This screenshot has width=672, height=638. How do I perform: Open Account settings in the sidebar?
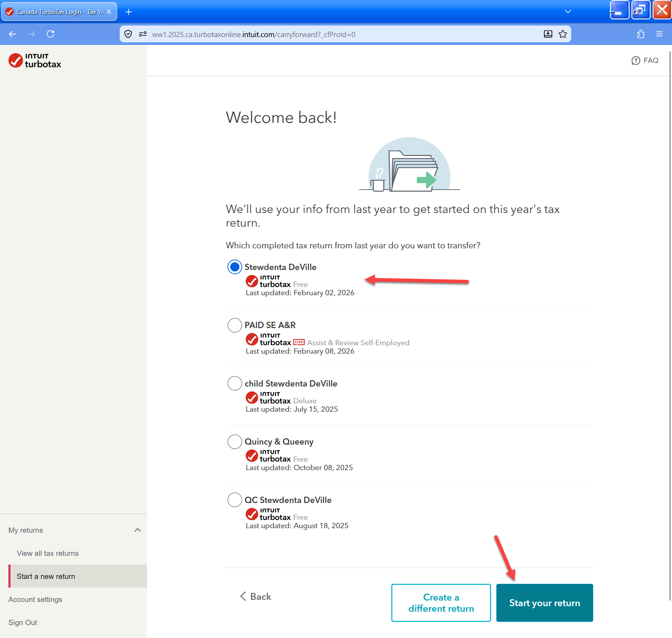(35, 600)
